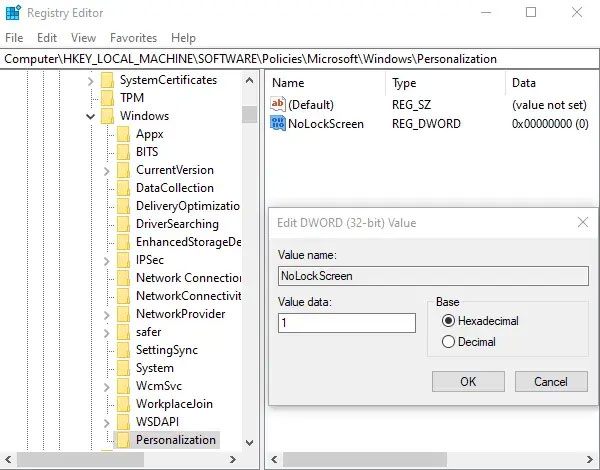The width and height of the screenshot is (600, 470).
Task: Expand the WSDAPI key
Action: [107, 423]
